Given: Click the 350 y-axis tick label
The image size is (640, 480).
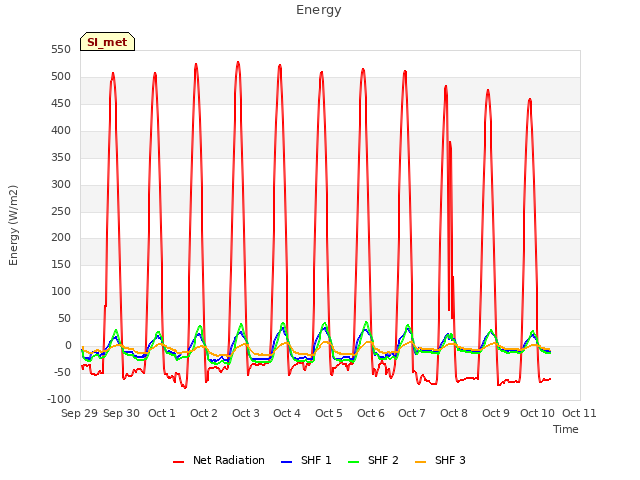Looking at the screenshot, I should [61, 158].
